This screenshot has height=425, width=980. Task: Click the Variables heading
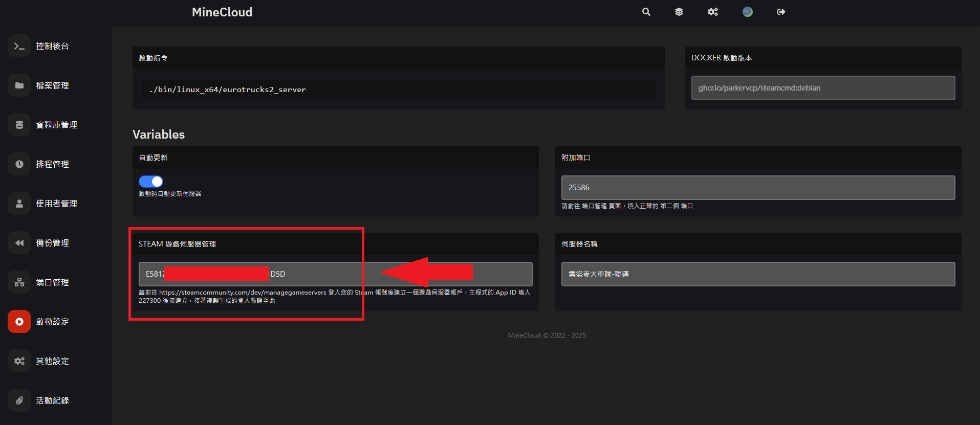click(x=159, y=135)
